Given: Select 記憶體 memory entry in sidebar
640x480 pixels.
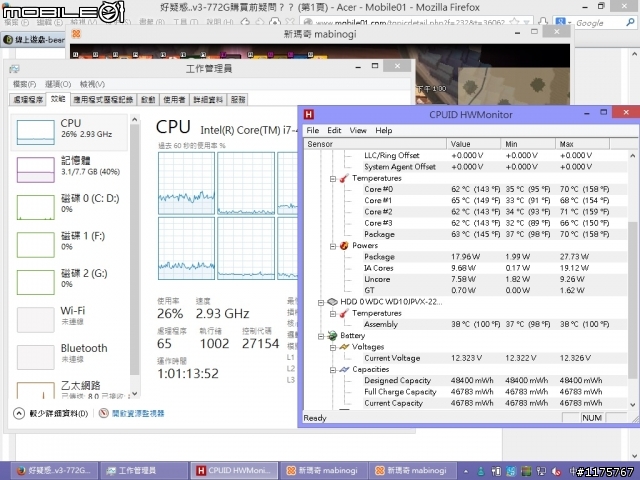Looking at the screenshot, I should pyautogui.click(x=69, y=169).
